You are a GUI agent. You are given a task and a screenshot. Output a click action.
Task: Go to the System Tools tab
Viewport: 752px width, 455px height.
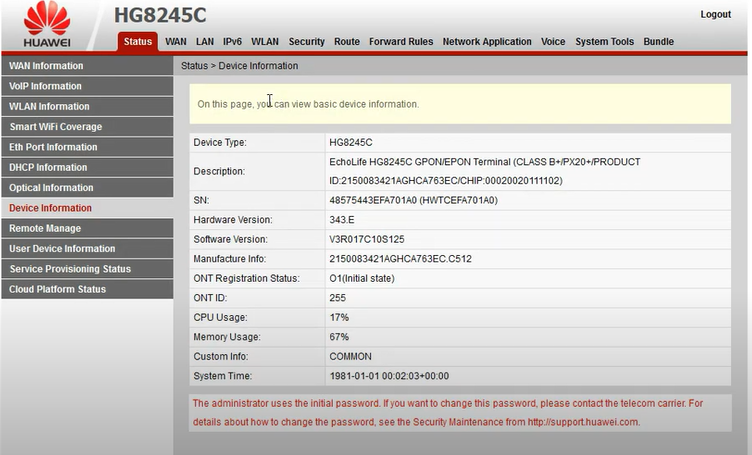coord(605,42)
